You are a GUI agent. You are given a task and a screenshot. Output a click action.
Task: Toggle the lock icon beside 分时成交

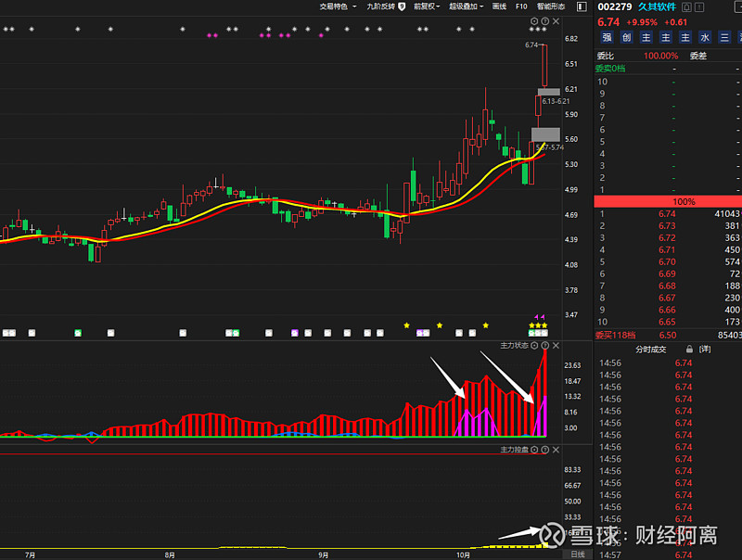[x=689, y=350]
